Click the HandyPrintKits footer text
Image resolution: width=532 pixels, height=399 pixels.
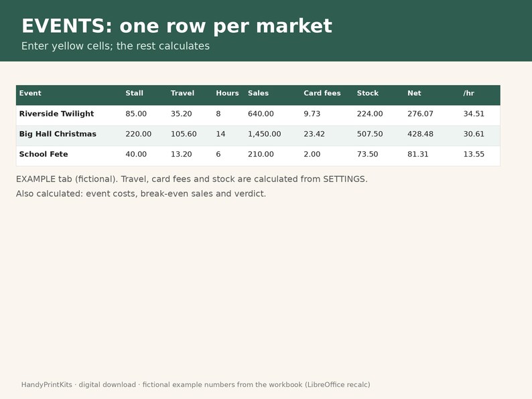coord(196,385)
